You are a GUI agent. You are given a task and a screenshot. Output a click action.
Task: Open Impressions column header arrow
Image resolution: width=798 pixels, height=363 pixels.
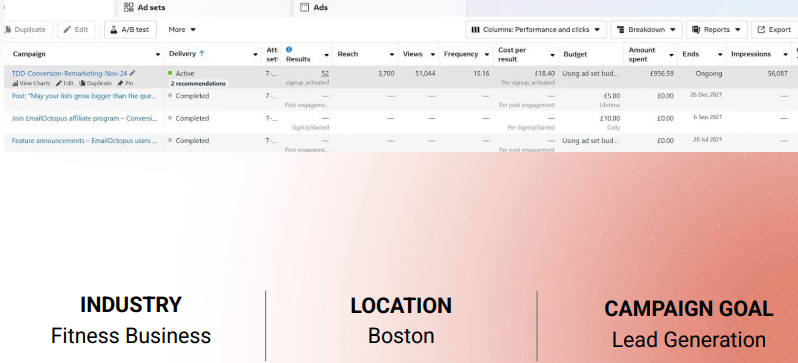[x=785, y=54]
